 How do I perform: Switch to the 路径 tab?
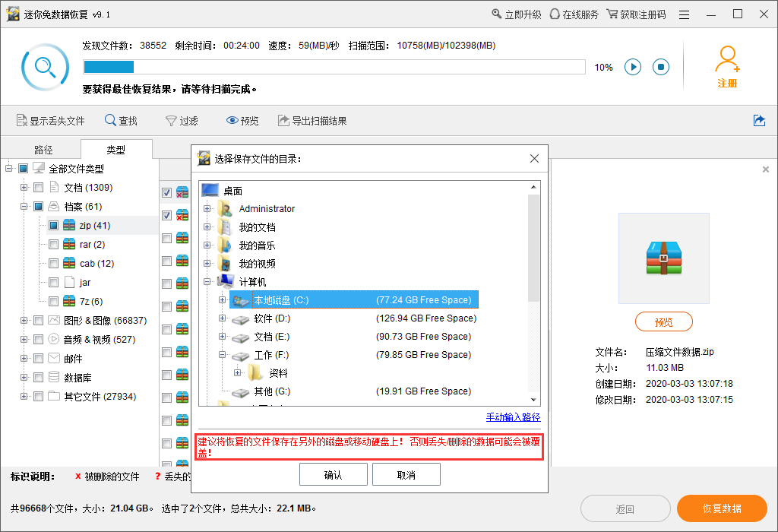(43, 150)
